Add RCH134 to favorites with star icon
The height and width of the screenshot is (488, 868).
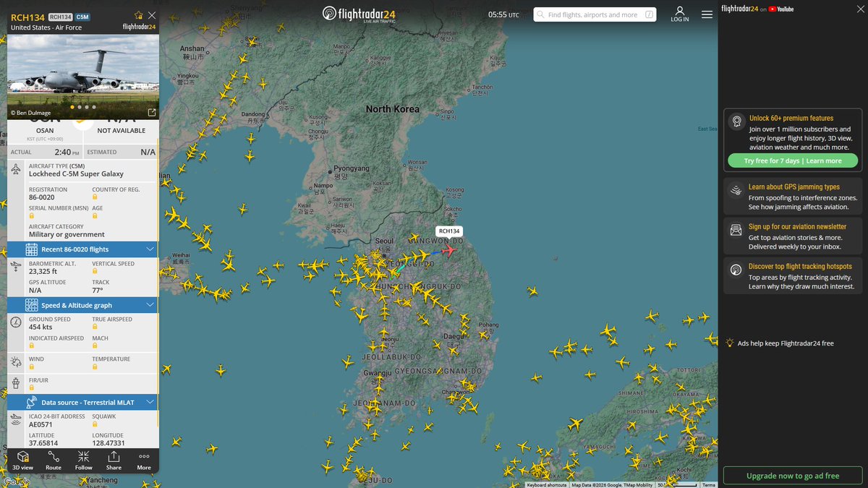138,15
